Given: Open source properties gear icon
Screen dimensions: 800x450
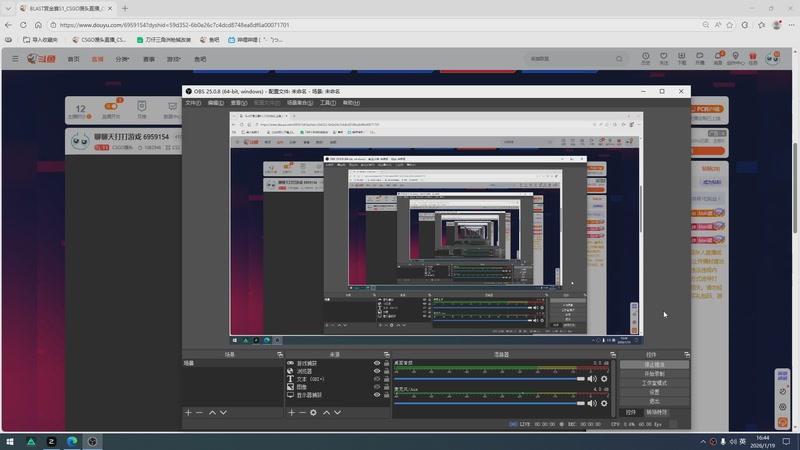Looking at the screenshot, I should click(313, 412).
